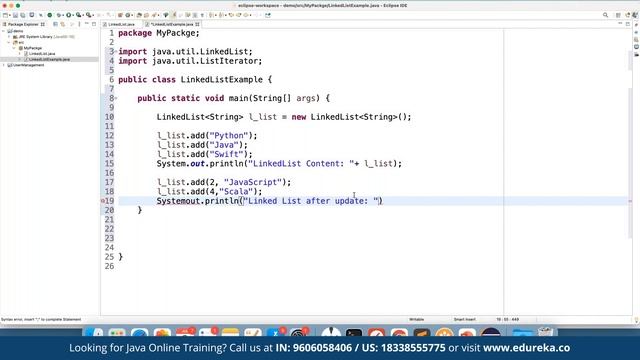Click the lightbulb icon in status bar corner

(x=636, y=320)
